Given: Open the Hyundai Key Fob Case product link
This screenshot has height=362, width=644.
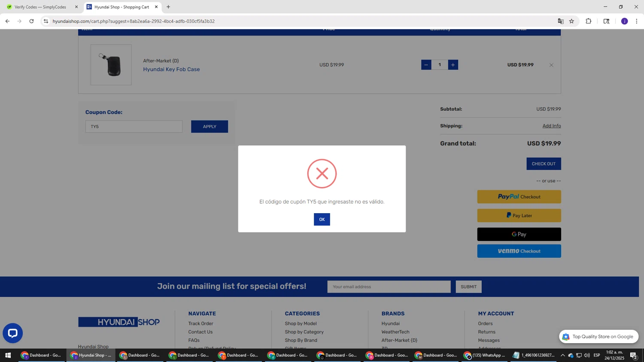Looking at the screenshot, I should click(171, 69).
